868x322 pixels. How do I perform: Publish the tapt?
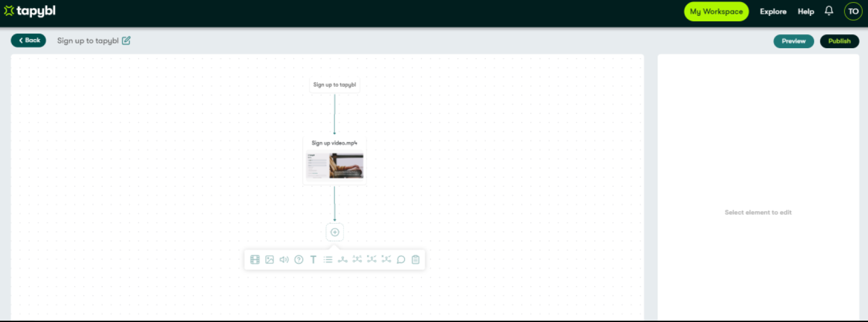tap(839, 41)
